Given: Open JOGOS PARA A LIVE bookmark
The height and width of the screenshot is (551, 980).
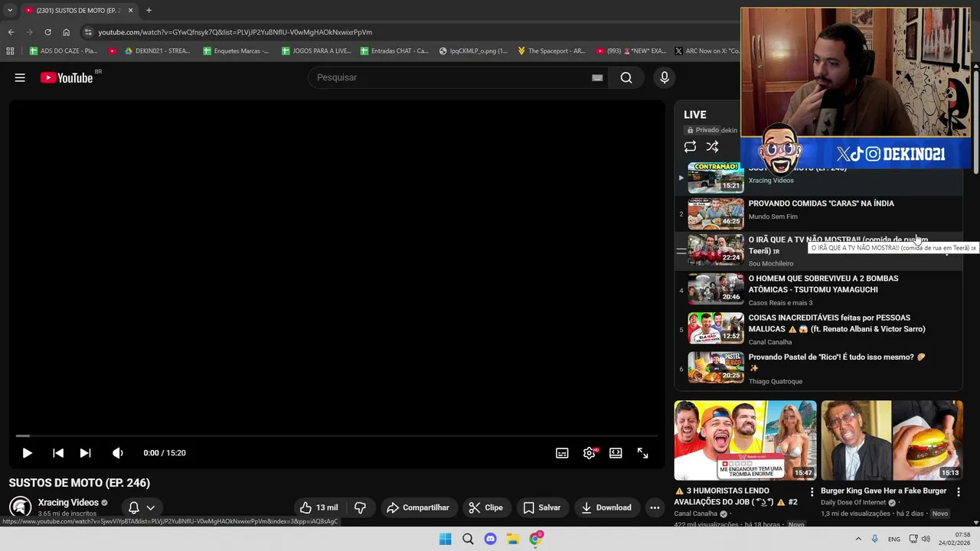Looking at the screenshot, I should pos(316,51).
